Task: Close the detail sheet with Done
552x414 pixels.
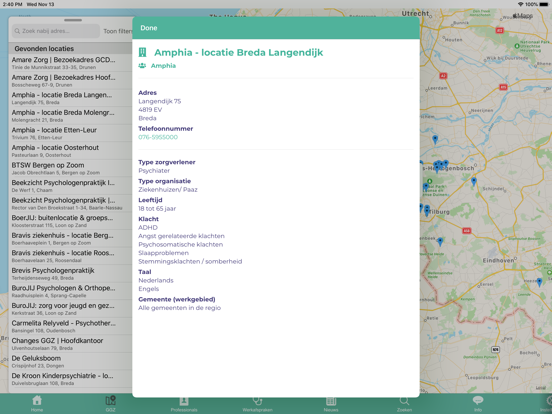Action: (x=149, y=28)
